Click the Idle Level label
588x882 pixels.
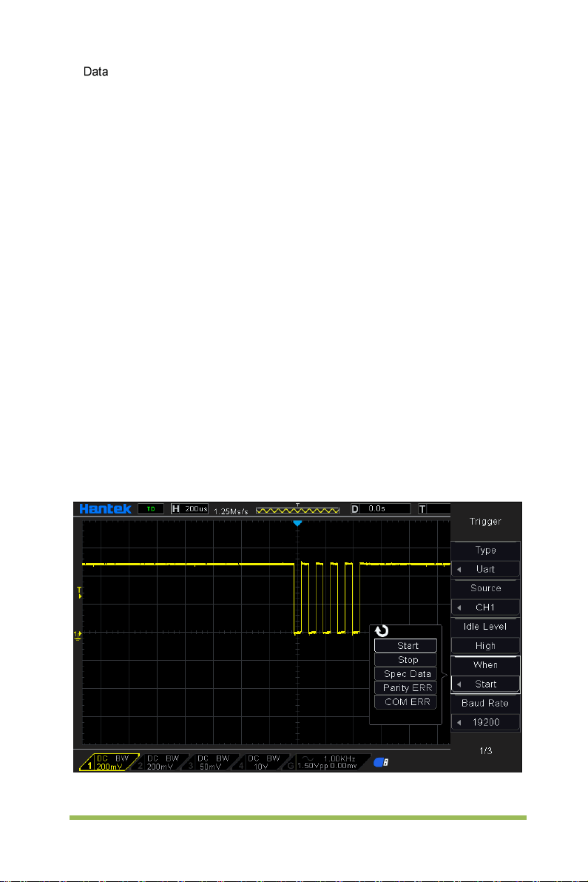point(485,627)
